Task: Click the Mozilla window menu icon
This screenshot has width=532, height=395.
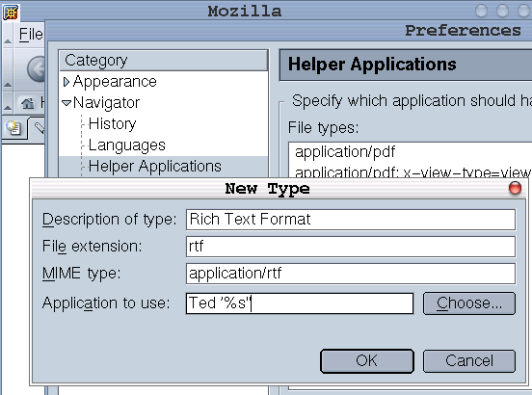Action: pos(11,13)
